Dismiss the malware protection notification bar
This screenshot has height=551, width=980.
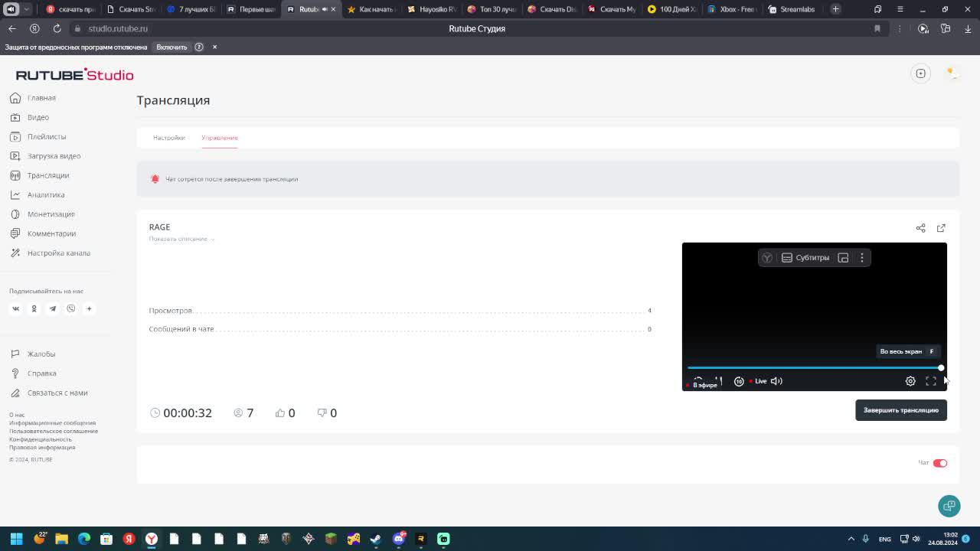214,47
